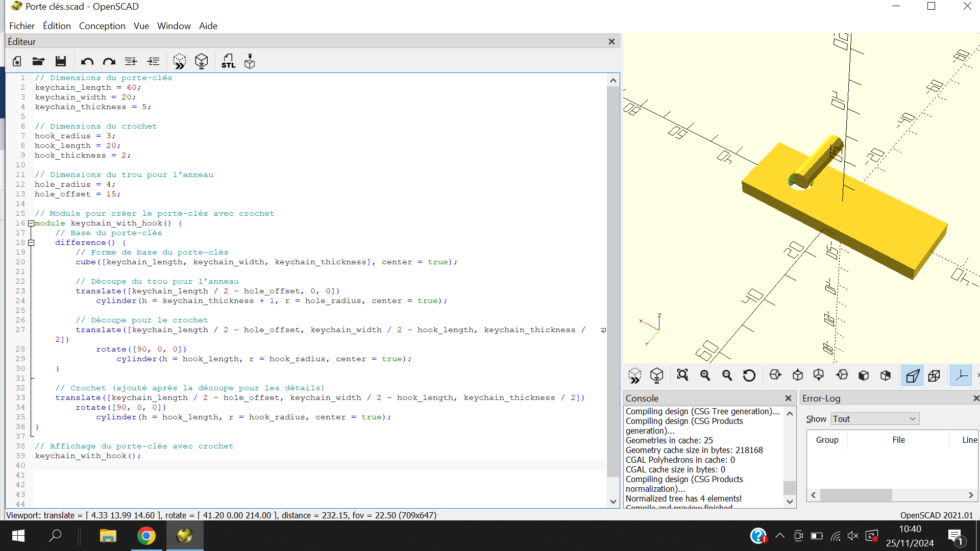Click the line 'hook_radius = 3;'
Viewport: 980px width, 551px height.
click(75, 136)
